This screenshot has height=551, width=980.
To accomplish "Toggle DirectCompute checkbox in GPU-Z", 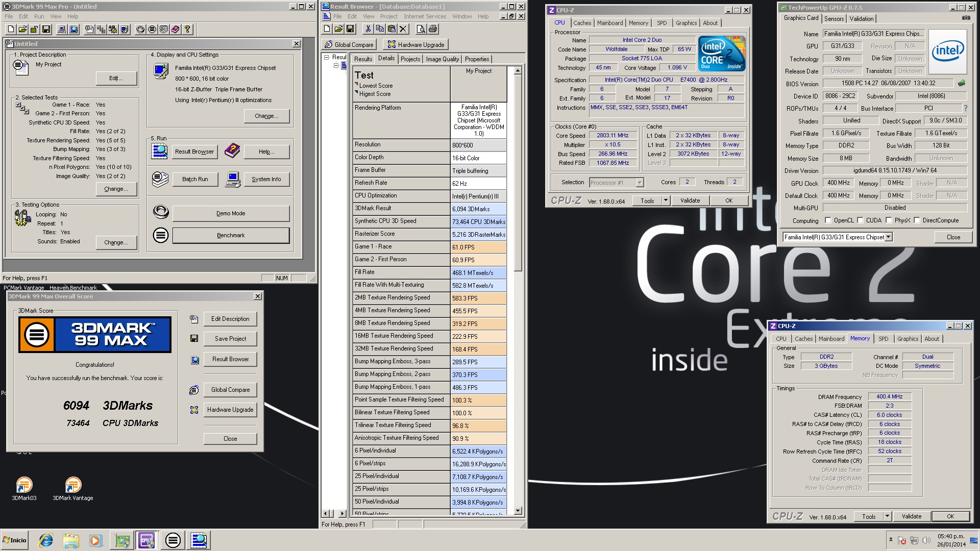I will 917,220.
